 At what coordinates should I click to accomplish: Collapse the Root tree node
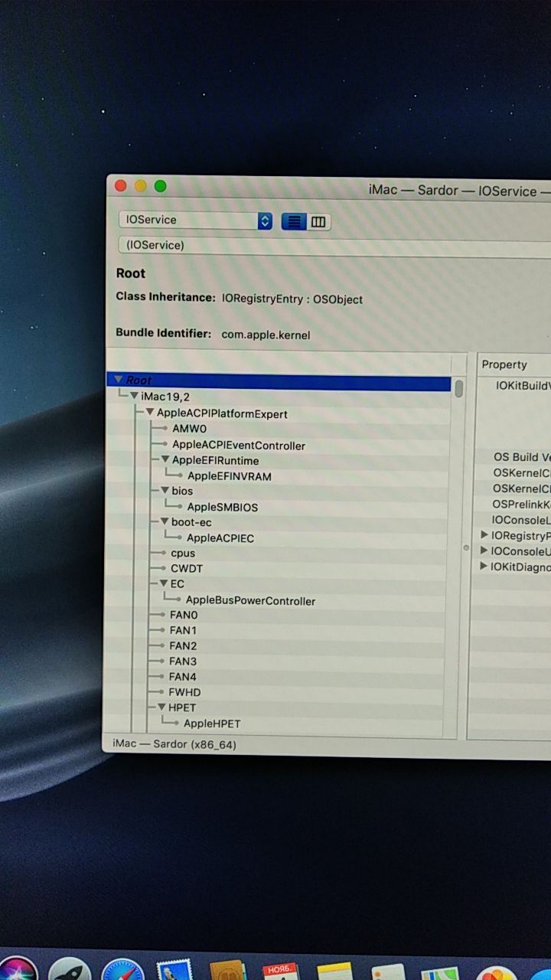pyautogui.click(x=119, y=380)
